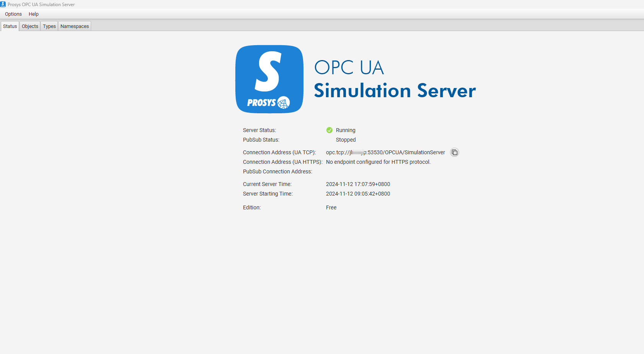
Task: Select the Status tab
Action: pos(10,26)
